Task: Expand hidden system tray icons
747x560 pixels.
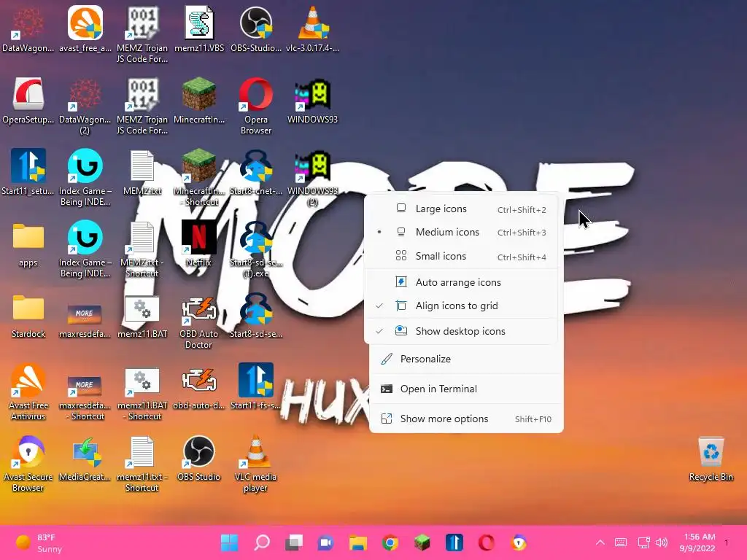Action: coord(600,542)
